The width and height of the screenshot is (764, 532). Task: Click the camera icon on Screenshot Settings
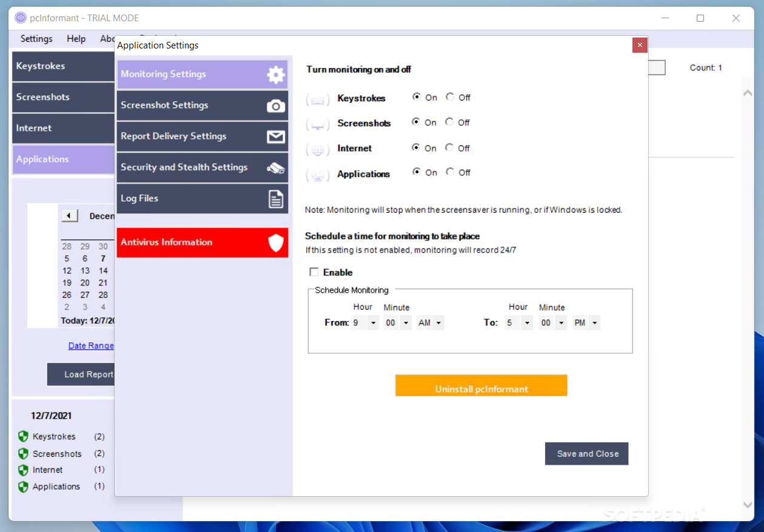point(276,106)
